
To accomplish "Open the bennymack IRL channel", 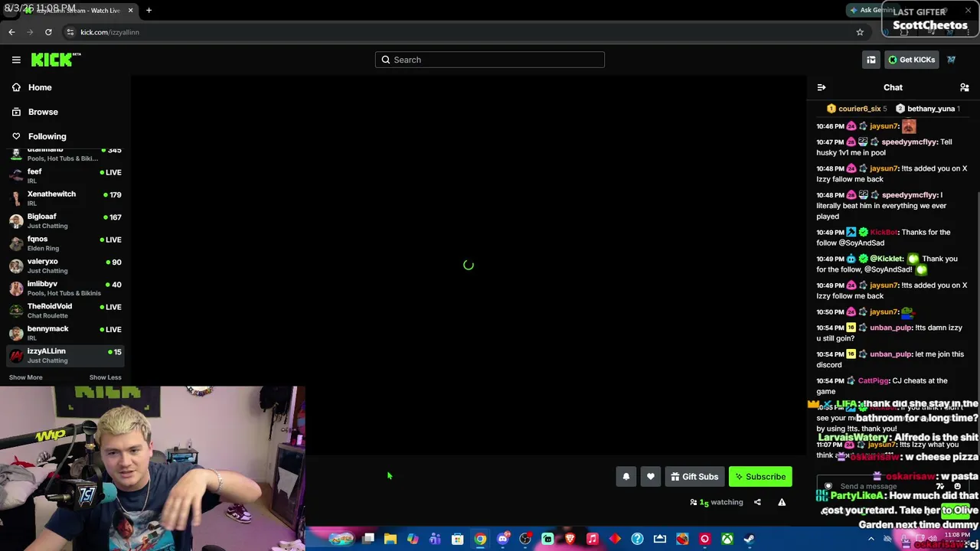I will (x=65, y=333).
